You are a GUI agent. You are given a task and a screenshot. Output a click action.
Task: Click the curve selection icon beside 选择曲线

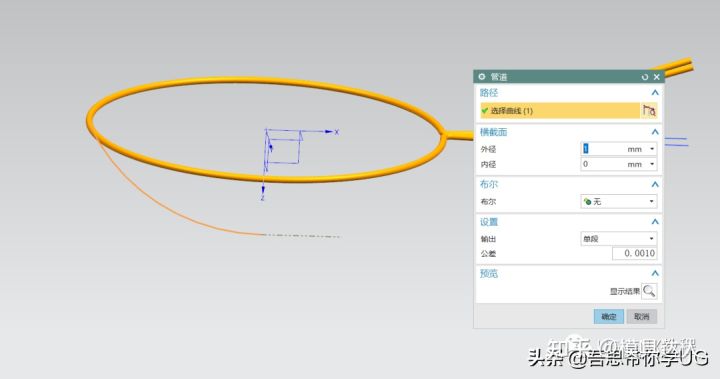(x=649, y=111)
